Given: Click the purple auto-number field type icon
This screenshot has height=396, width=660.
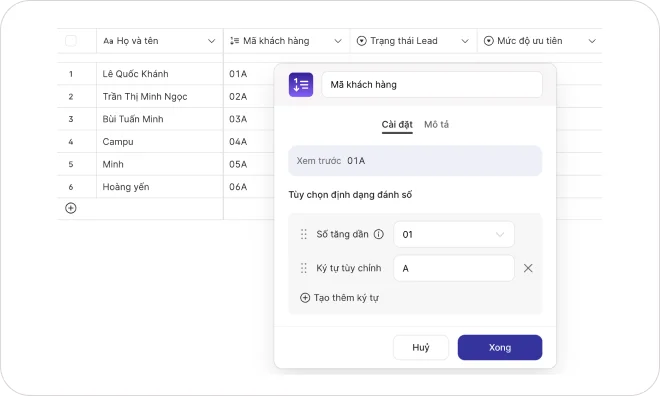Looking at the screenshot, I should [x=301, y=85].
